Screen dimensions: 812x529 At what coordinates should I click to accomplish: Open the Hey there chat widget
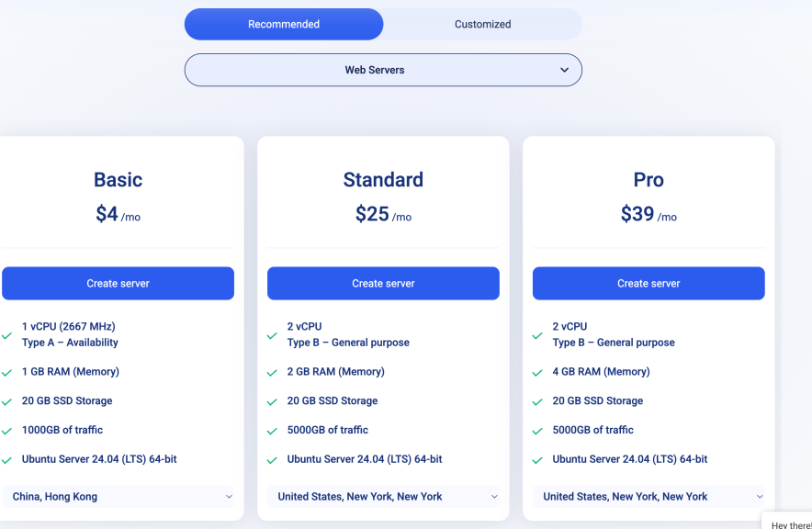788,523
